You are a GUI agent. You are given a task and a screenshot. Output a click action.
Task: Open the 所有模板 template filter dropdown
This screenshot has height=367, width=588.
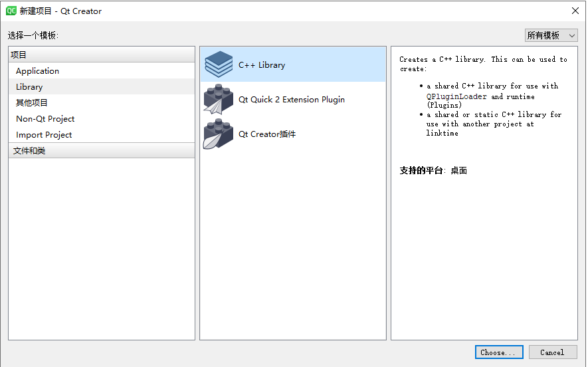(x=551, y=35)
